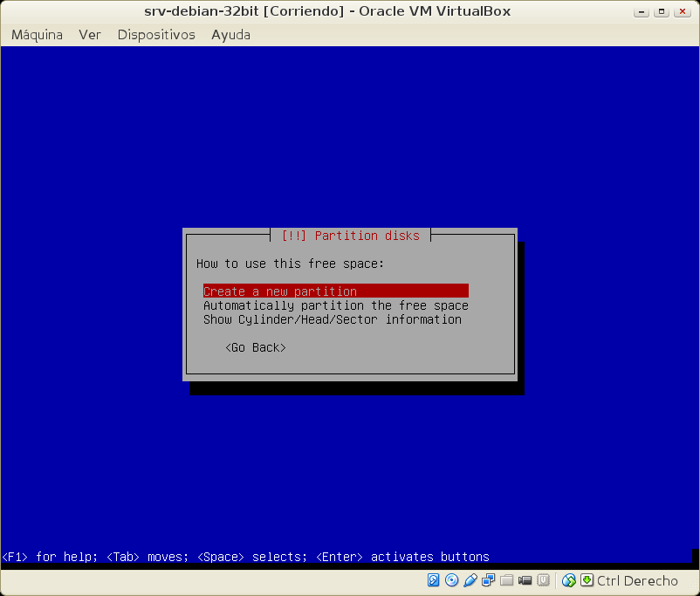
Task: Open the Ver menu
Action: 90,35
